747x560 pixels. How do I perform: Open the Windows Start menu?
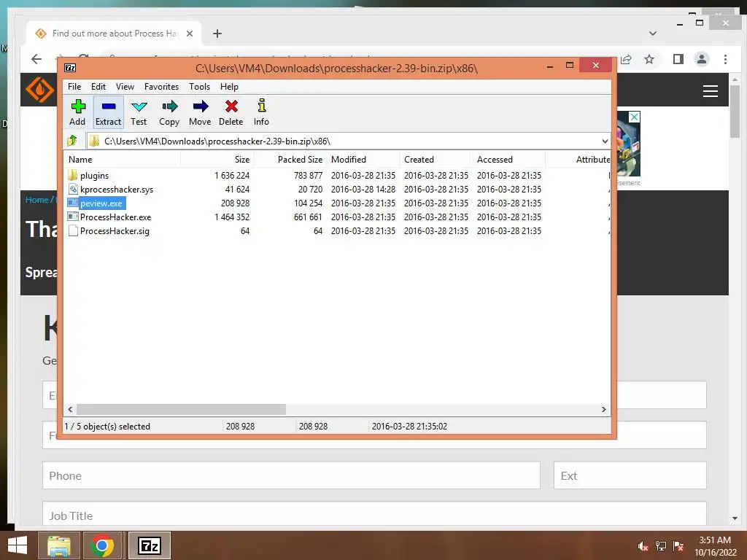tap(18, 545)
